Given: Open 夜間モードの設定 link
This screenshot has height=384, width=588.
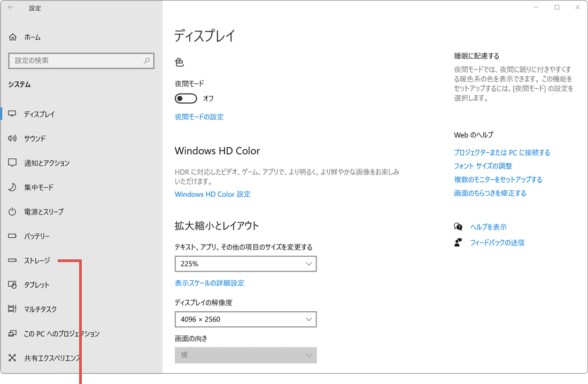Looking at the screenshot, I should point(198,117).
